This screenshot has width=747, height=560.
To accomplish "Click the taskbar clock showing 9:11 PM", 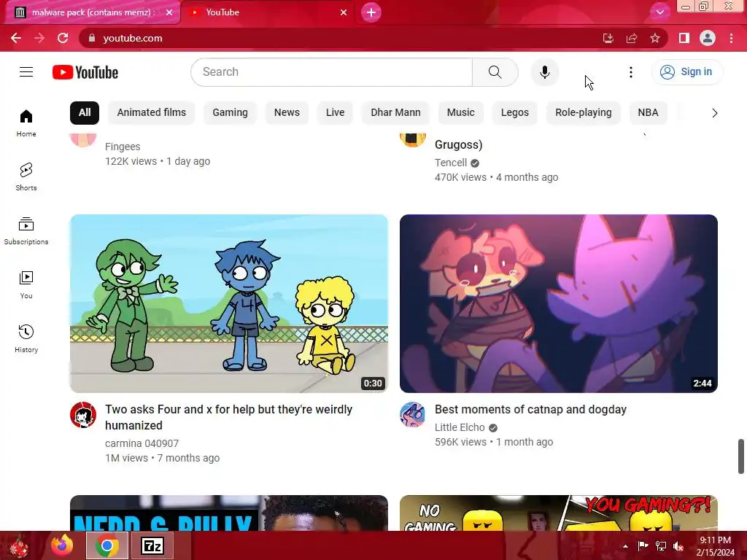I will [715, 546].
